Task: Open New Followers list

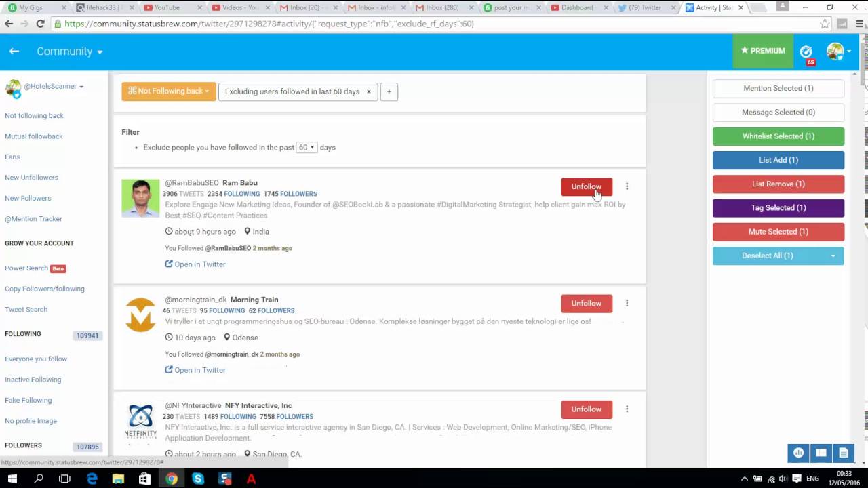Action: (x=28, y=198)
